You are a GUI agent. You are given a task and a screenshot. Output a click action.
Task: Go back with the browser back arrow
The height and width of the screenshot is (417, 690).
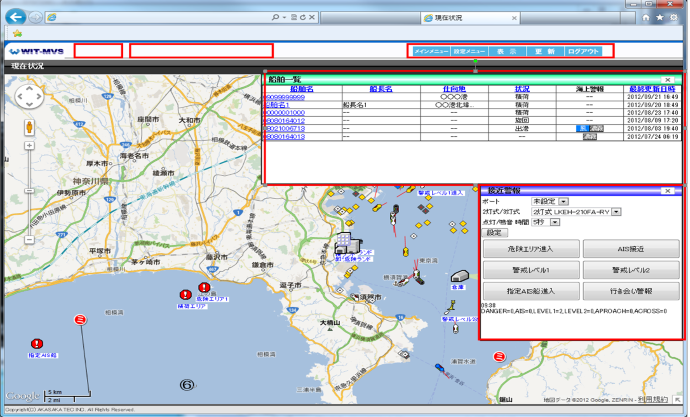pyautogui.click(x=16, y=18)
